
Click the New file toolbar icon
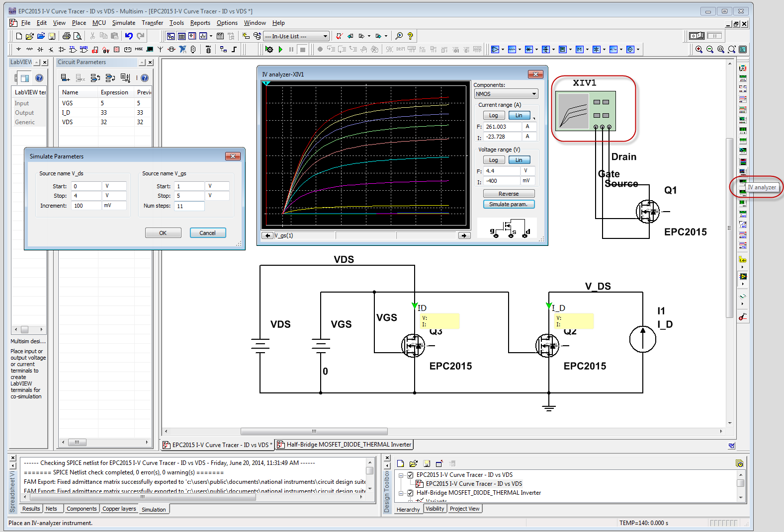pos(19,36)
